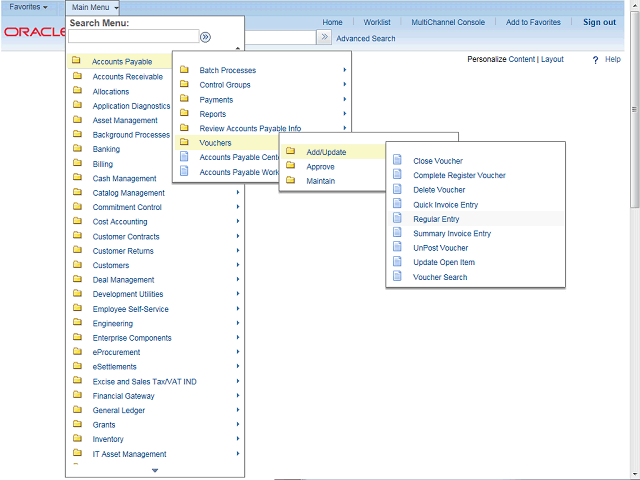This screenshot has height=480, width=640.
Task: Open the Favorites dropdown menu
Action: tap(28, 7)
